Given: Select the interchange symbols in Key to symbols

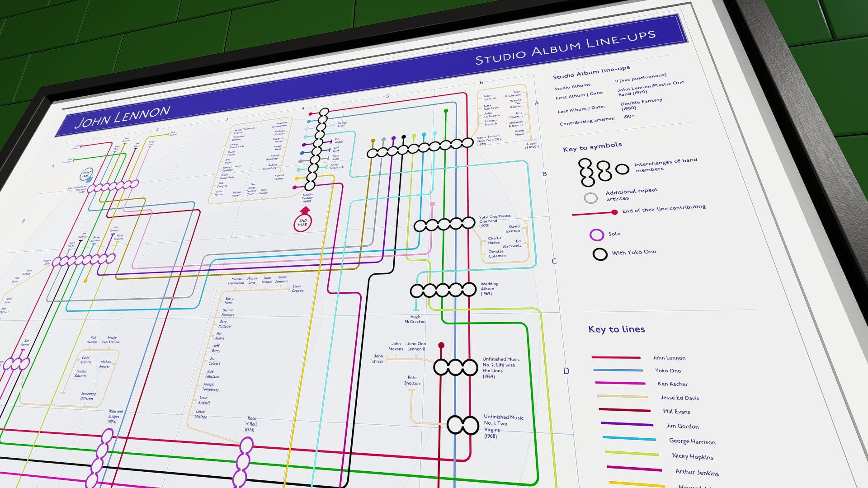Looking at the screenshot, I should click(603, 172).
